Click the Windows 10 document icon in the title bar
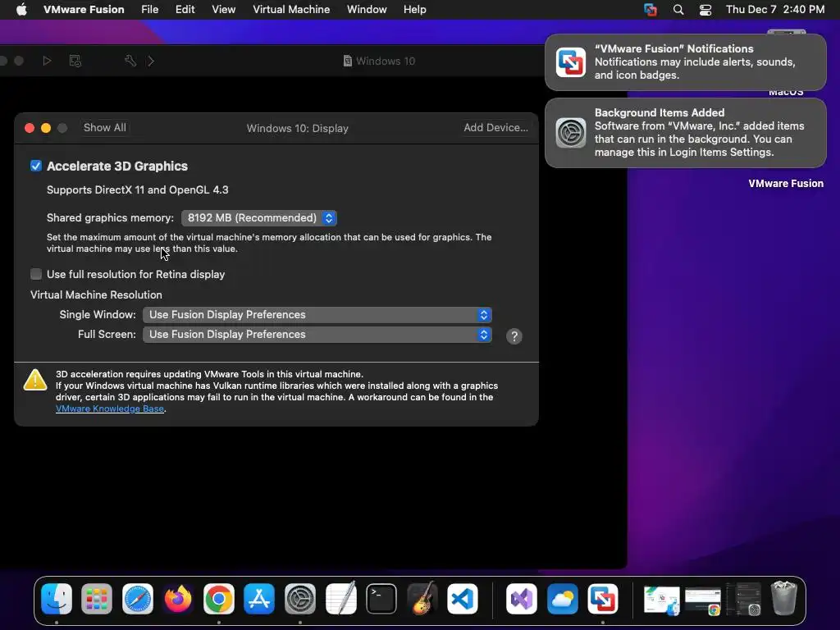840x630 pixels. coord(348,61)
